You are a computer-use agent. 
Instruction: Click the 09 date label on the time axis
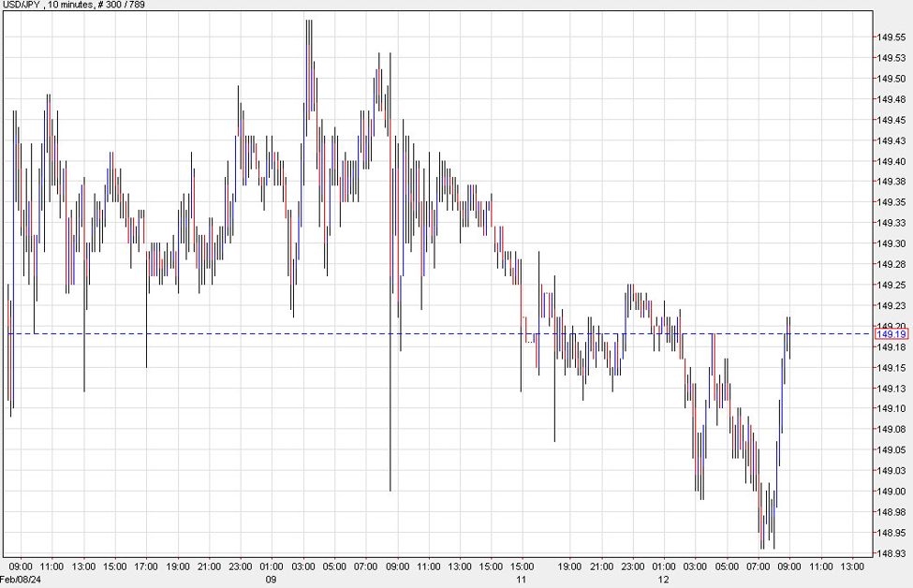(x=271, y=580)
